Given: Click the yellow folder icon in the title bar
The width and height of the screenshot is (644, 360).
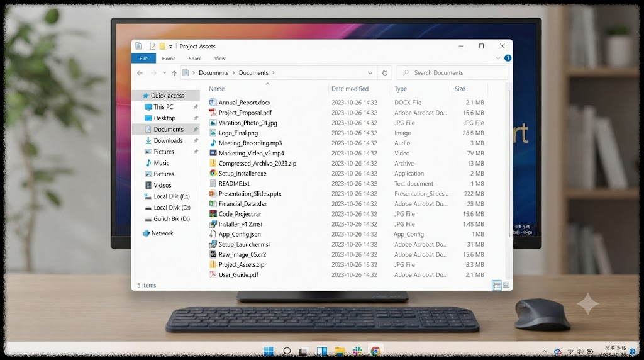Looking at the screenshot, I should (162, 47).
